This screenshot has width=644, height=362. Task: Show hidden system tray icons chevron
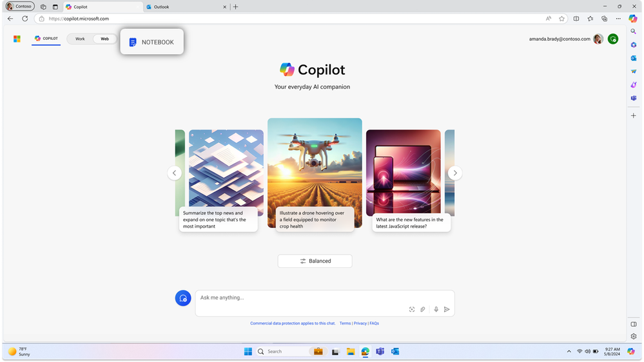coord(569,352)
